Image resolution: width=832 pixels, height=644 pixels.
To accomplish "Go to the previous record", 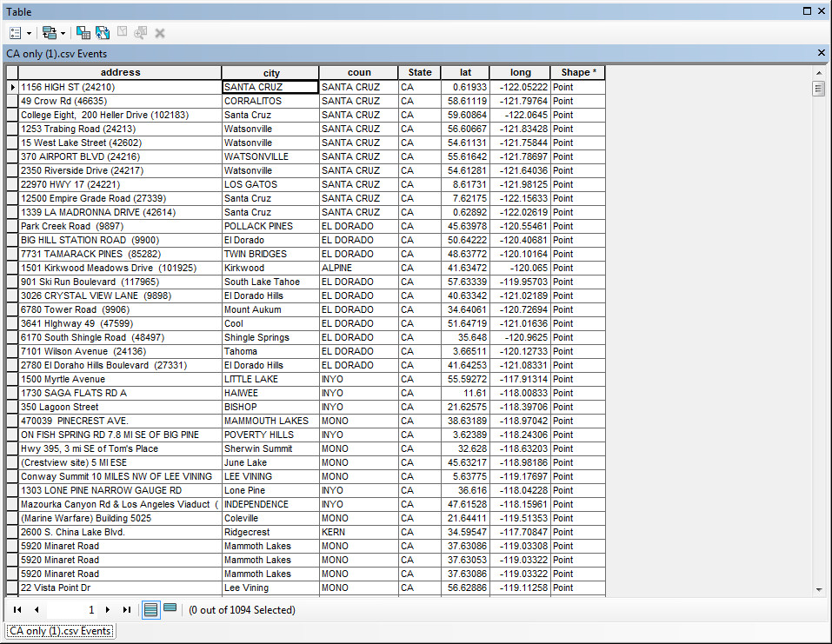I will (x=37, y=610).
